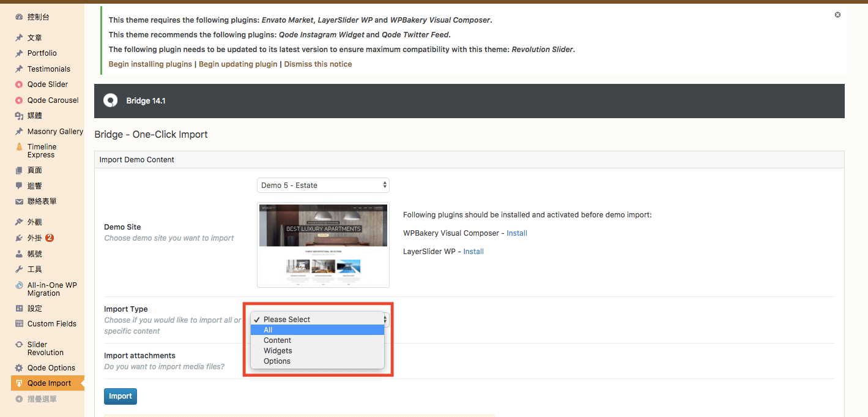Click the Custom Fields icon
Viewport: 868px width, 417px height.
(x=19, y=324)
